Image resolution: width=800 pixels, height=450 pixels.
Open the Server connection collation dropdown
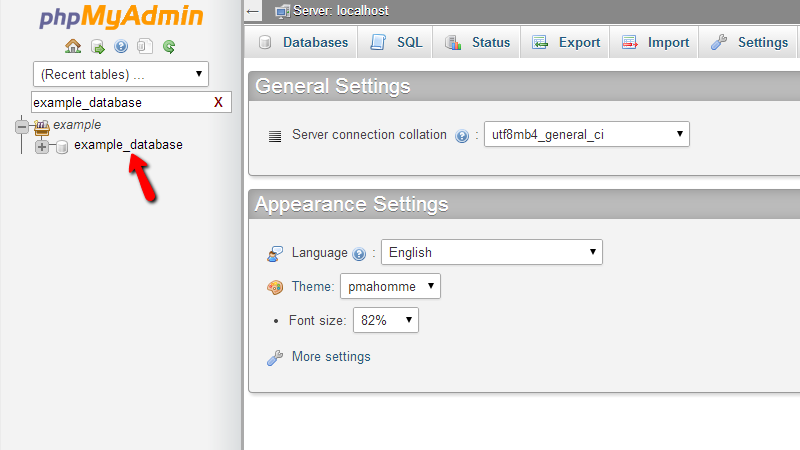[587, 134]
